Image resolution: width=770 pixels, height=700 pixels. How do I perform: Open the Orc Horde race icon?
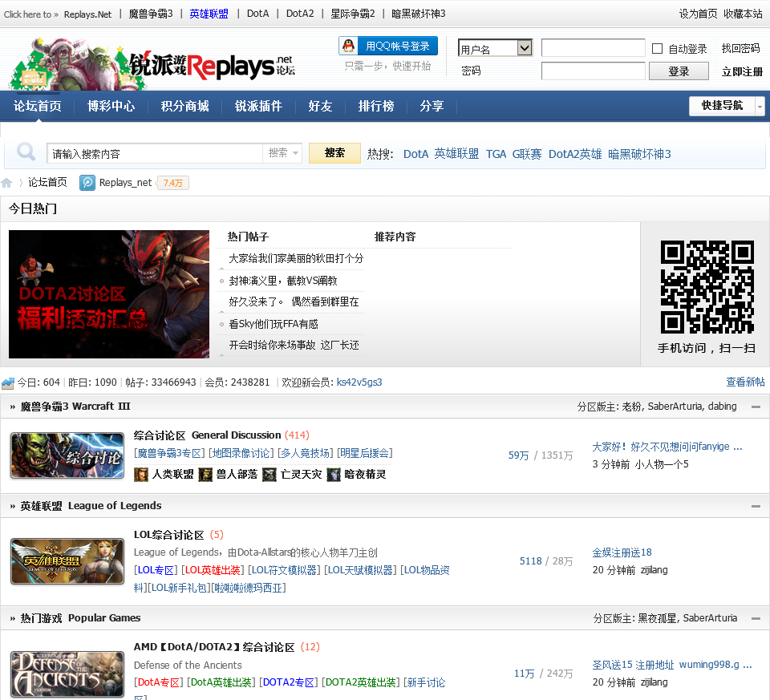pyautogui.click(x=205, y=474)
